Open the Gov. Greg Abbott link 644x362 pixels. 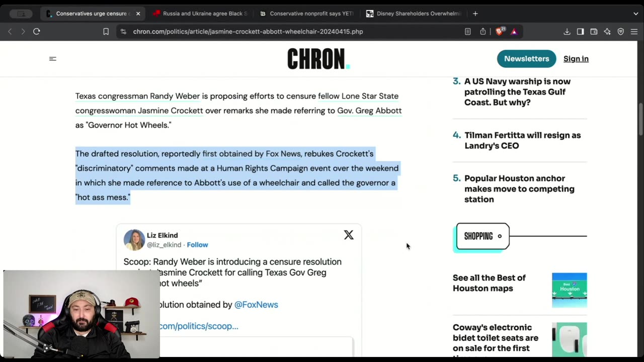click(x=369, y=111)
